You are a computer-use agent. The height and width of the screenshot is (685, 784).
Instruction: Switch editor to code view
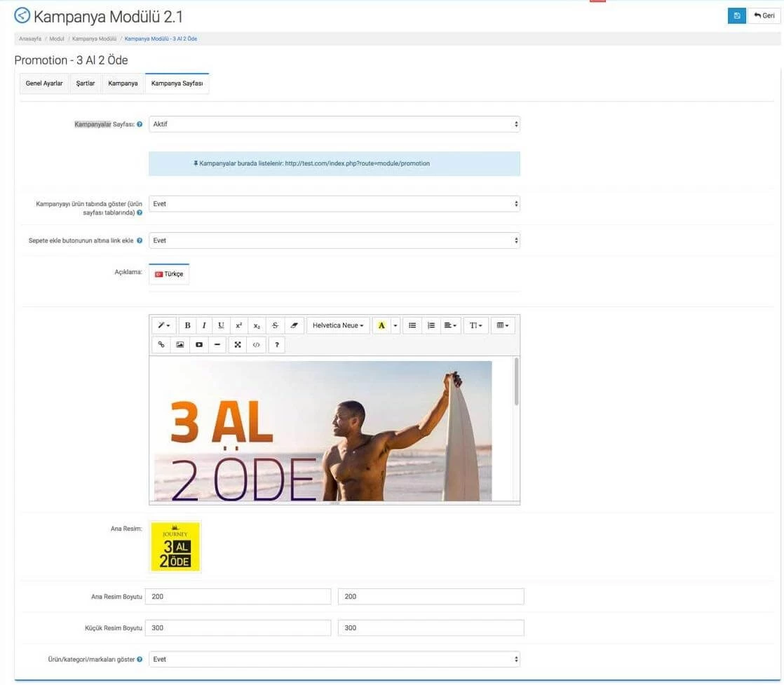click(256, 345)
